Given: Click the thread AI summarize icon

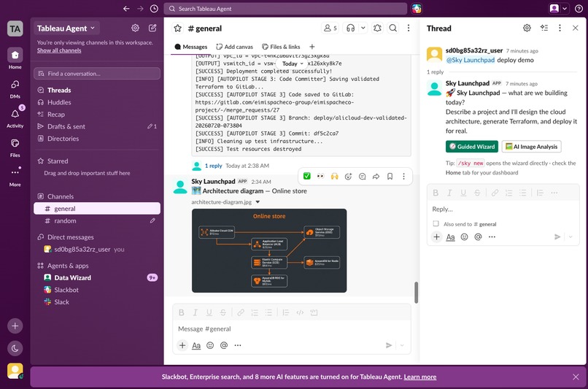Looking at the screenshot, I should coord(543,28).
